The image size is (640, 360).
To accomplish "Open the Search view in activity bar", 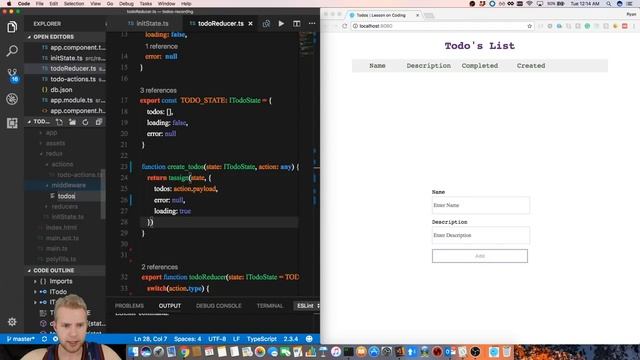I will coord(12,51).
